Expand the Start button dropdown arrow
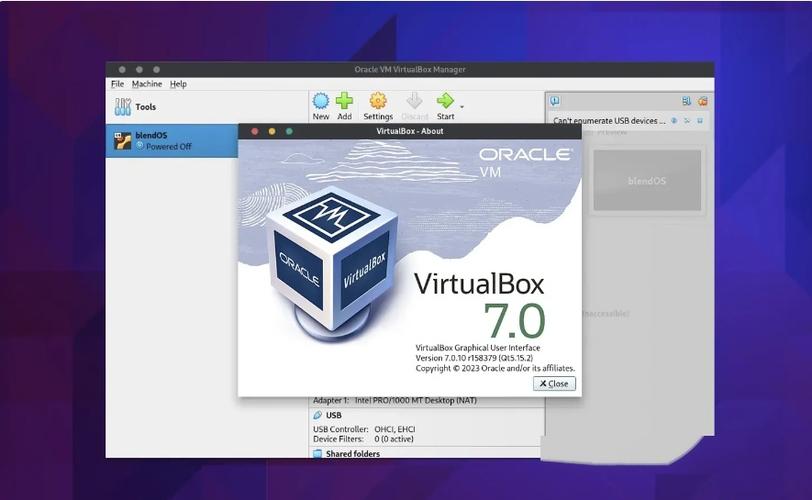812x500 pixels. [461, 106]
